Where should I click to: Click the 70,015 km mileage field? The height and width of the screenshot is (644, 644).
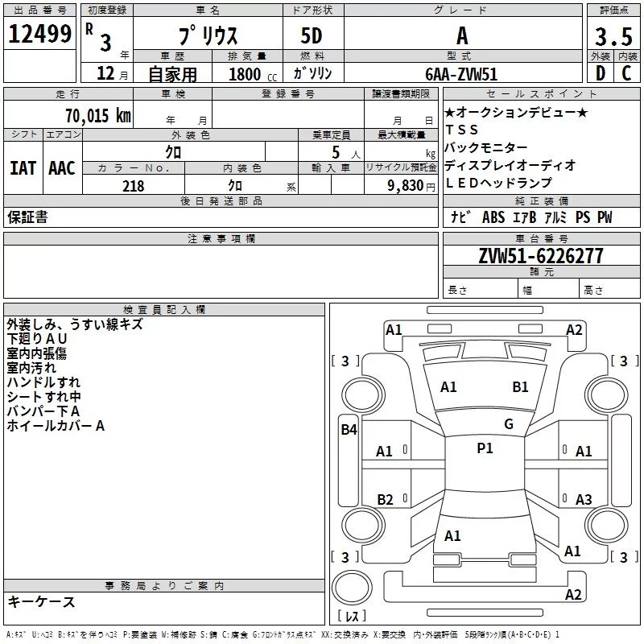point(68,114)
